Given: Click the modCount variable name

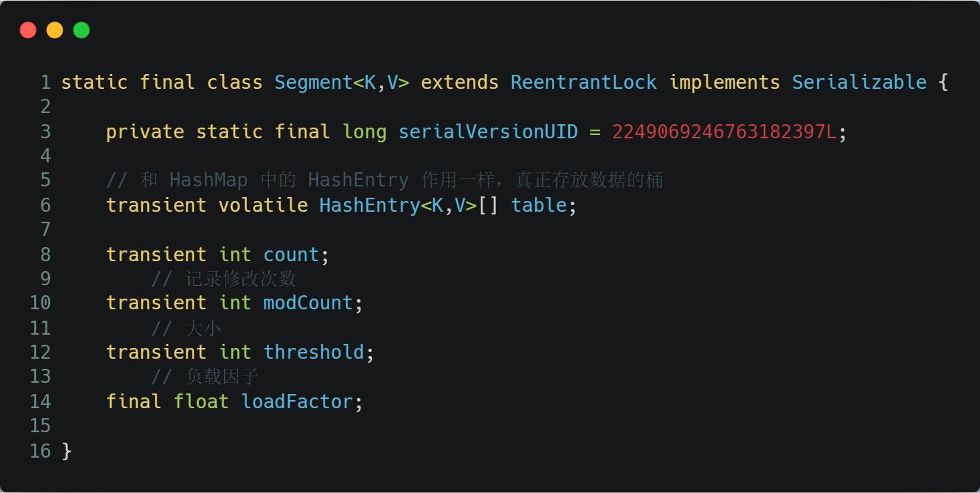Looking at the screenshot, I should click(x=308, y=303).
